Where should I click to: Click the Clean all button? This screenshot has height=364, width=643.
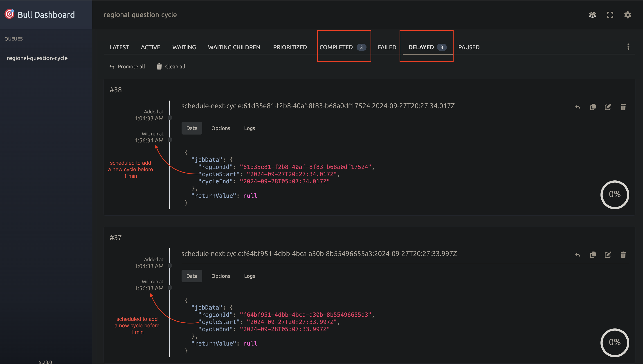tap(171, 67)
